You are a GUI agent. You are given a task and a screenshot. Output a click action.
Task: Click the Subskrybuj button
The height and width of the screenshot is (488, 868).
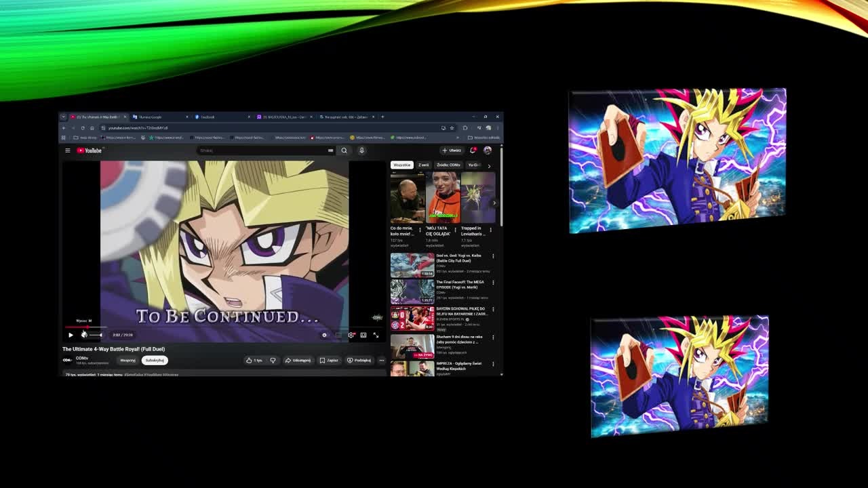(155, 361)
